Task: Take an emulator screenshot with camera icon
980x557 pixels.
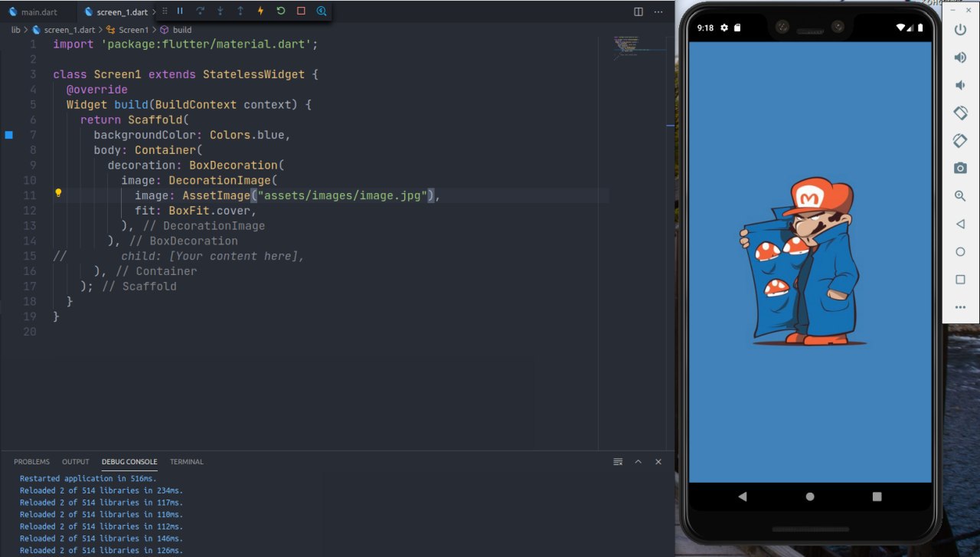Action: pos(960,169)
